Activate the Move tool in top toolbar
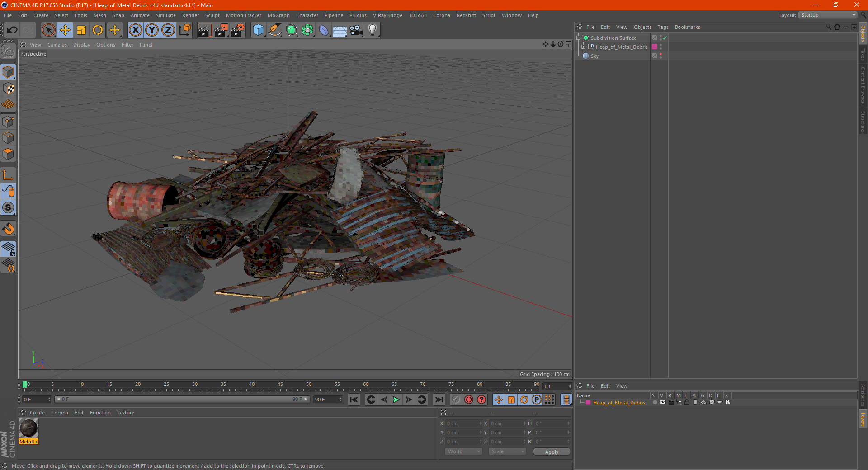The height and width of the screenshot is (470, 868). pyautogui.click(x=65, y=30)
